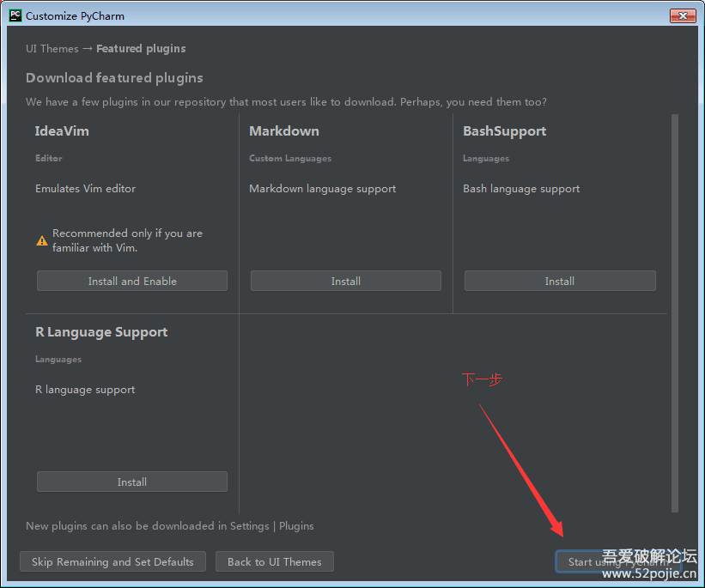Click the 'R language support' description

click(x=85, y=390)
